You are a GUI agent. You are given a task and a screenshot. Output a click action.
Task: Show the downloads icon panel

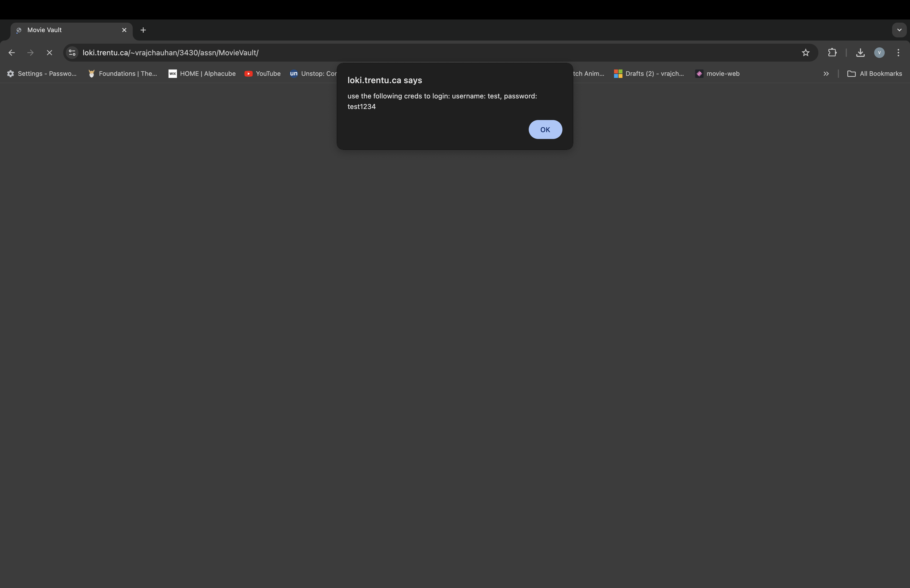[x=860, y=53]
